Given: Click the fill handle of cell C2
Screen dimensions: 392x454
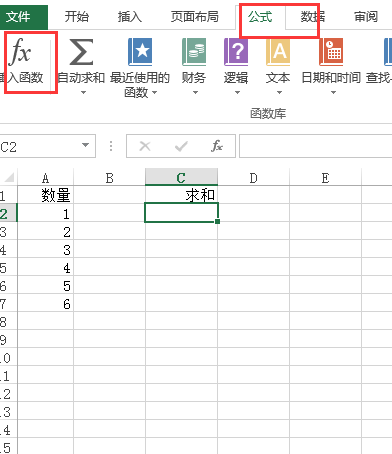Looking at the screenshot, I should click(x=218, y=221).
